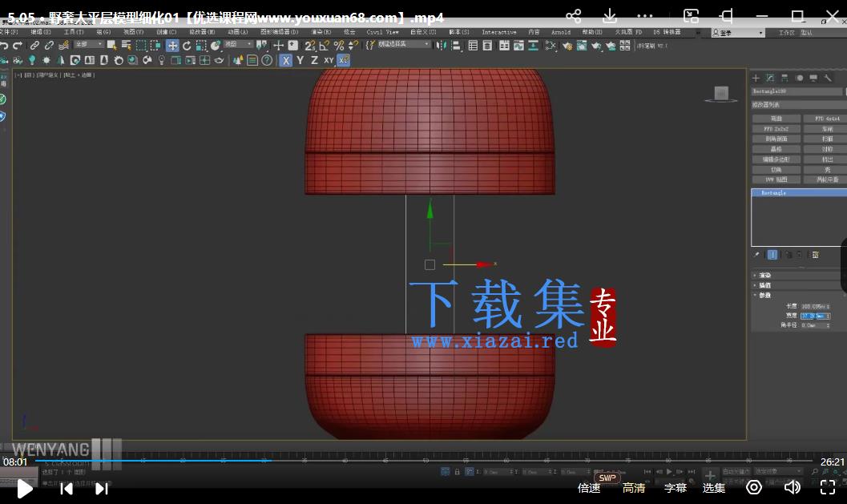Click the pin stack icon
The width and height of the screenshot is (847, 504).
click(756, 255)
